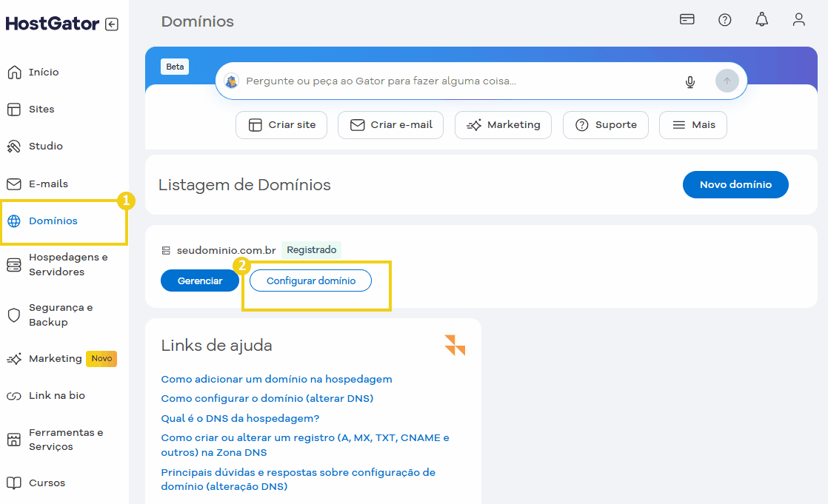
Task: Select E-mails in the sidebar
Action: 47,184
